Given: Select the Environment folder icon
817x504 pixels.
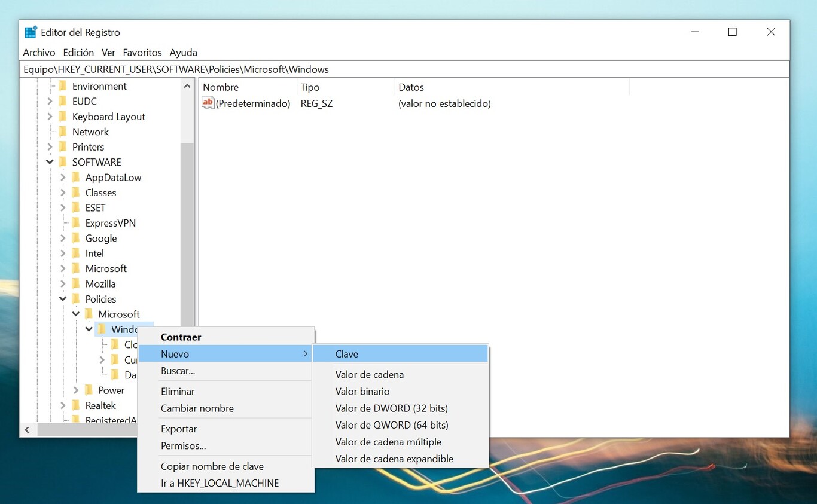Looking at the screenshot, I should click(x=63, y=86).
